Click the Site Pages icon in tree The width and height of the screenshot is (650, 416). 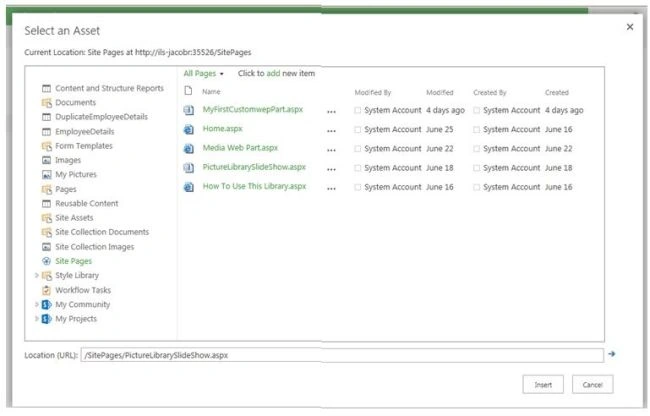pyautogui.click(x=46, y=261)
